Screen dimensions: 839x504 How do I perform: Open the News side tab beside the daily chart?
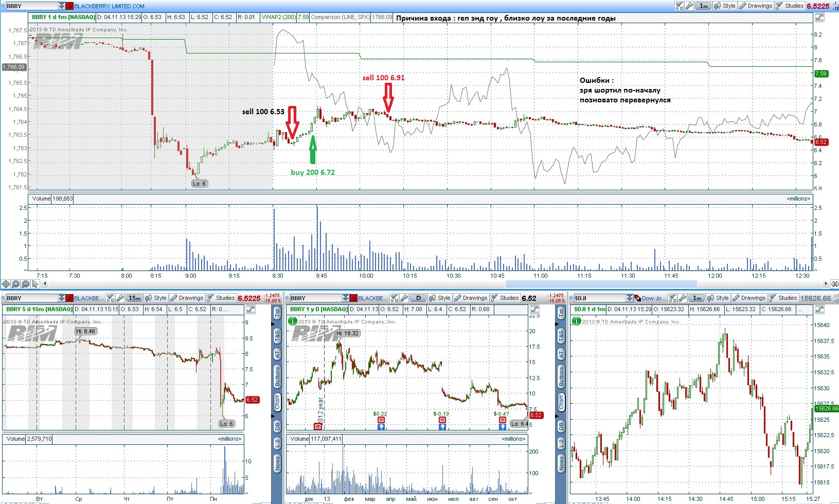[561, 463]
